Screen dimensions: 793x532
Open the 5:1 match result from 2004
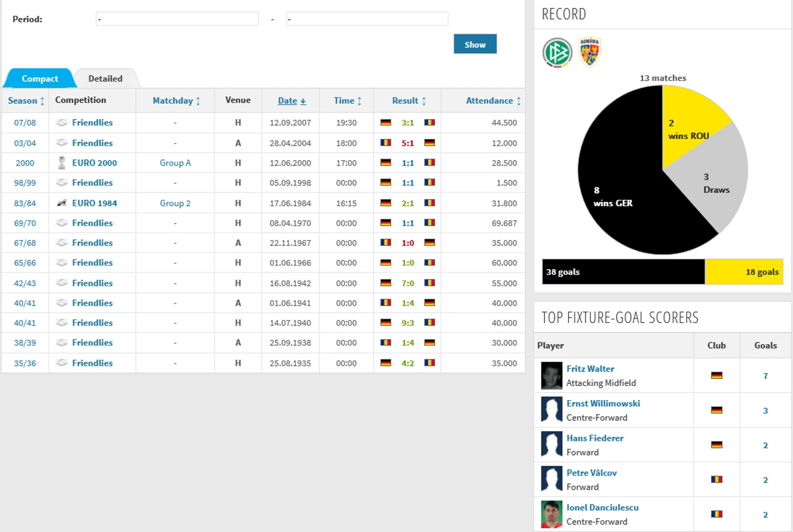tap(407, 143)
